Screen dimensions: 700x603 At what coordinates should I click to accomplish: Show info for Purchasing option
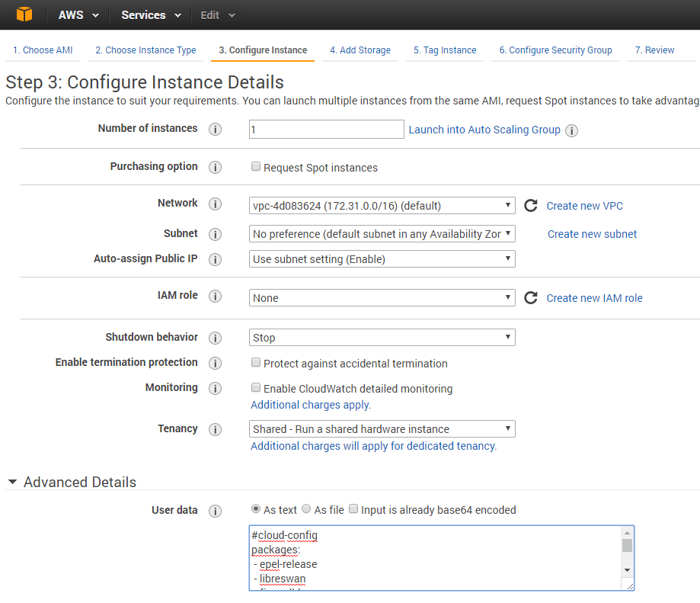215,167
